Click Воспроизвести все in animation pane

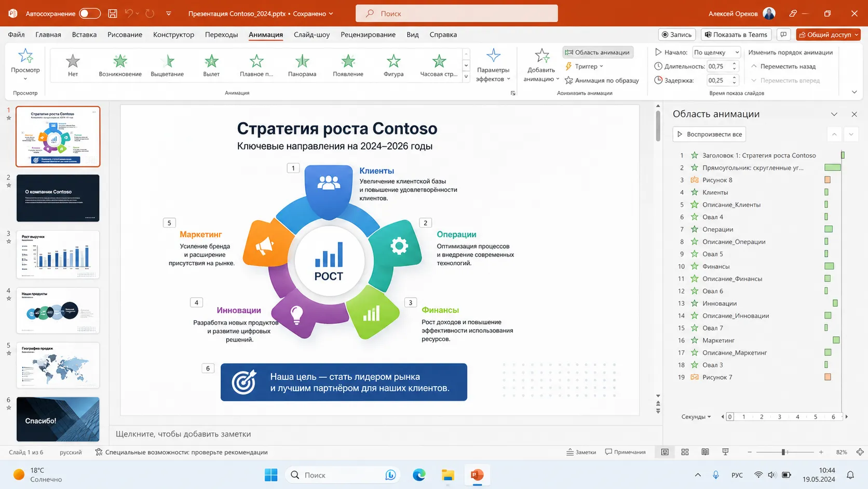[709, 134]
